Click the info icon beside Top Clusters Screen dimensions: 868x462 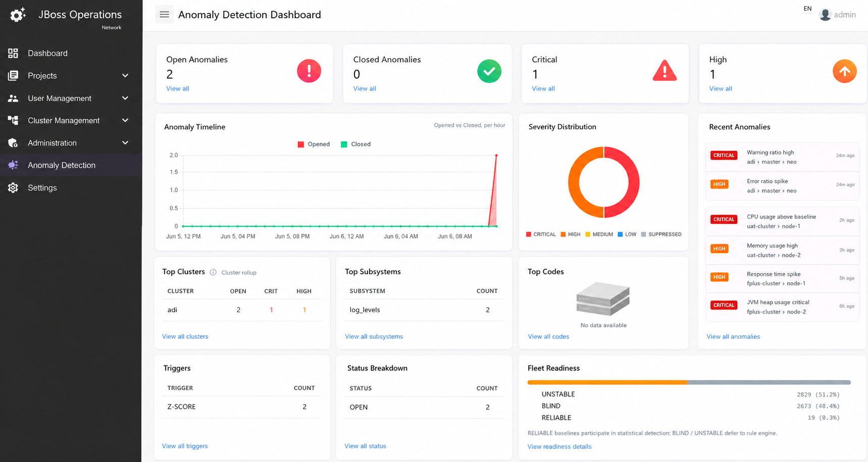tap(213, 272)
